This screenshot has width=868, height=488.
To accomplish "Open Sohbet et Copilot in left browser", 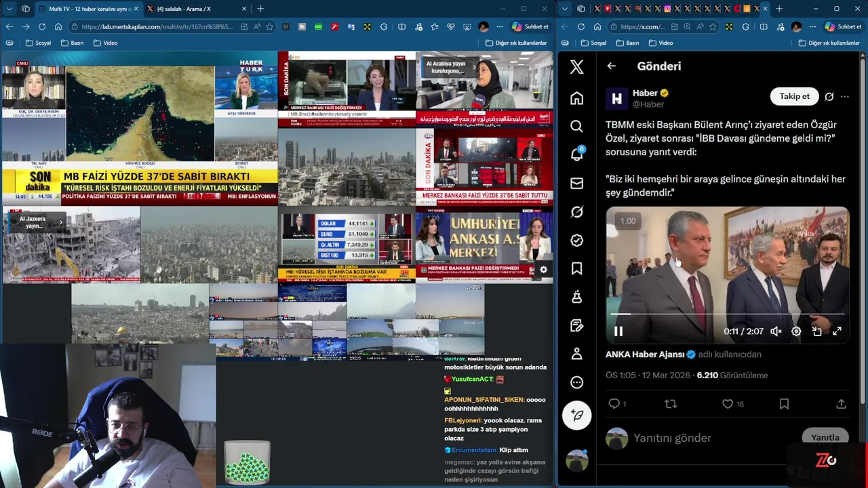I will 530,26.
